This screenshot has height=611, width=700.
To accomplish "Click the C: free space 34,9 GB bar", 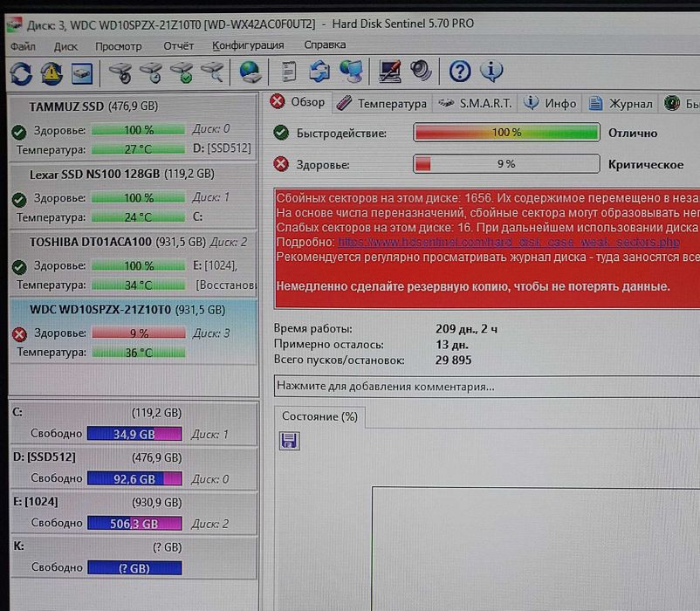I will 134,434.
